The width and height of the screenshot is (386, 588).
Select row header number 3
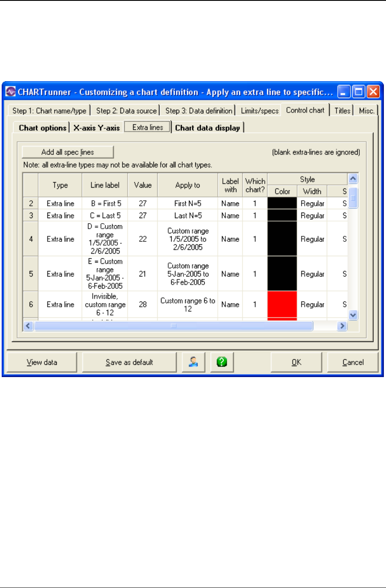tap(31, 216)
